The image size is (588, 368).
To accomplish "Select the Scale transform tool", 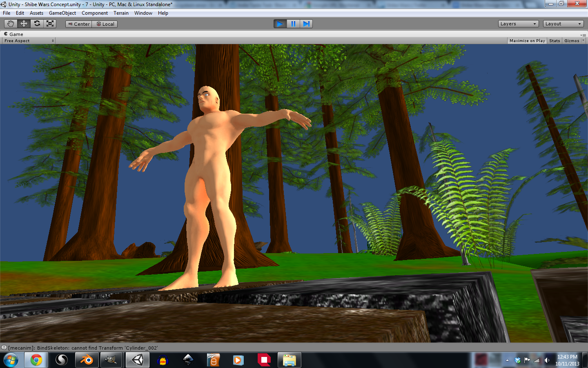I will (x=50, y=24).
